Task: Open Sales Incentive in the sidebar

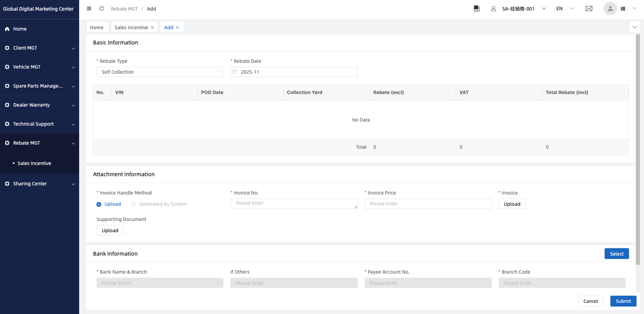Action: tap(34, 163)
